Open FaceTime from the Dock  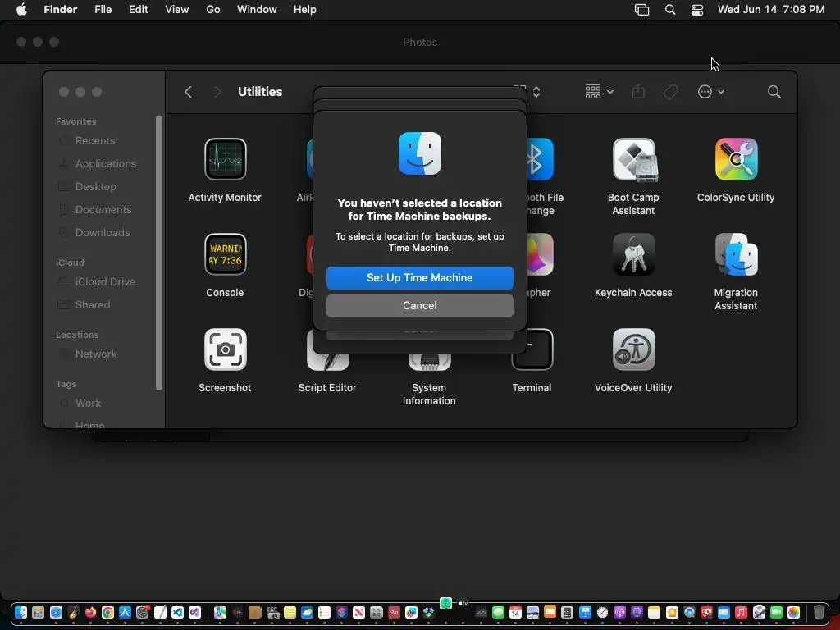click(776, 612)
